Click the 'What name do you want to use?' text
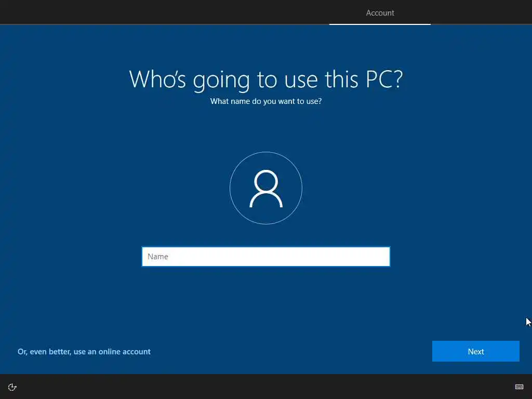This screenshot has width=532, height=399. [266, 101]
